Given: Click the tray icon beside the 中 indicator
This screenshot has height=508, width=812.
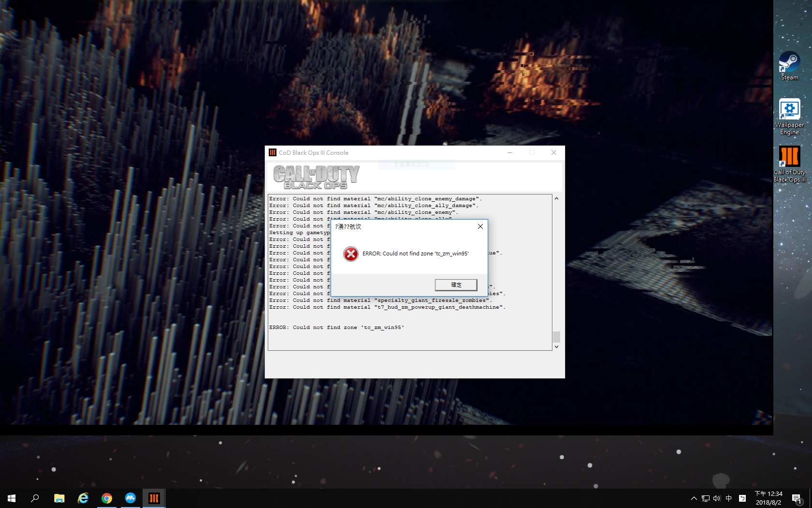Looking at the screenshot, I should [742, 498].
